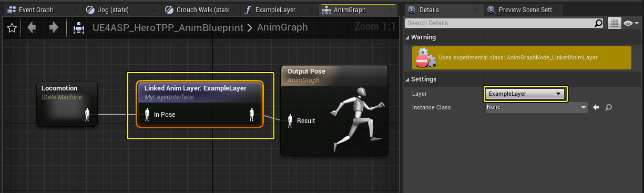Click the search magnifier icon
The height and width of the screenshot is (193, 644).
(x=599, y=23)
